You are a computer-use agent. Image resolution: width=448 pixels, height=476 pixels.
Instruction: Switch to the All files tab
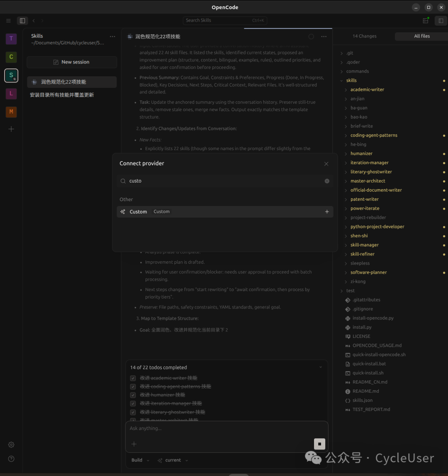[421, 36]
